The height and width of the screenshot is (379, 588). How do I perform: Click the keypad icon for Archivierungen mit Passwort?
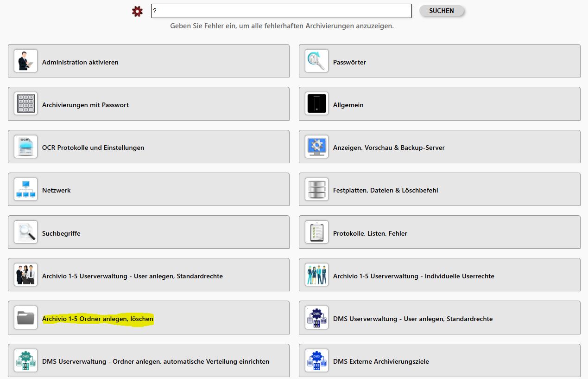tap(25, 103)
